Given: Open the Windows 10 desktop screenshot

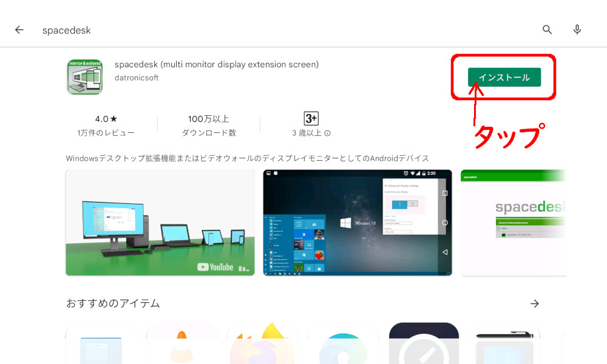Looking at the screenshot, I should [x=358, y=223].
